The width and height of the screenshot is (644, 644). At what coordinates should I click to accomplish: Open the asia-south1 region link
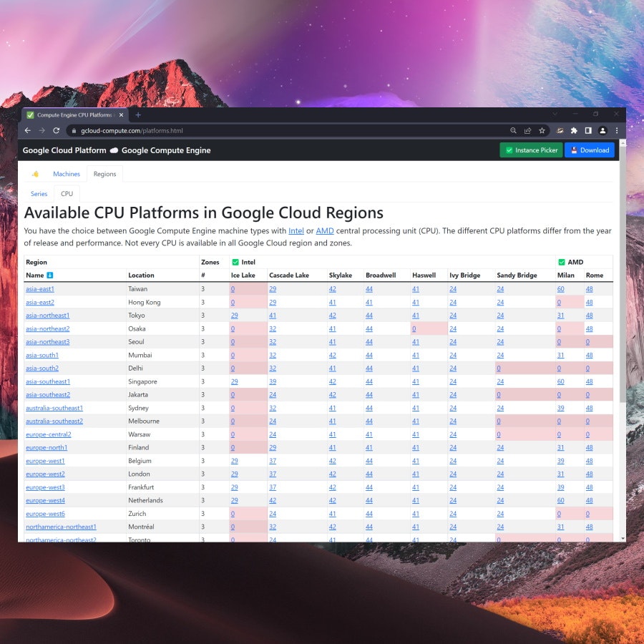42,355
